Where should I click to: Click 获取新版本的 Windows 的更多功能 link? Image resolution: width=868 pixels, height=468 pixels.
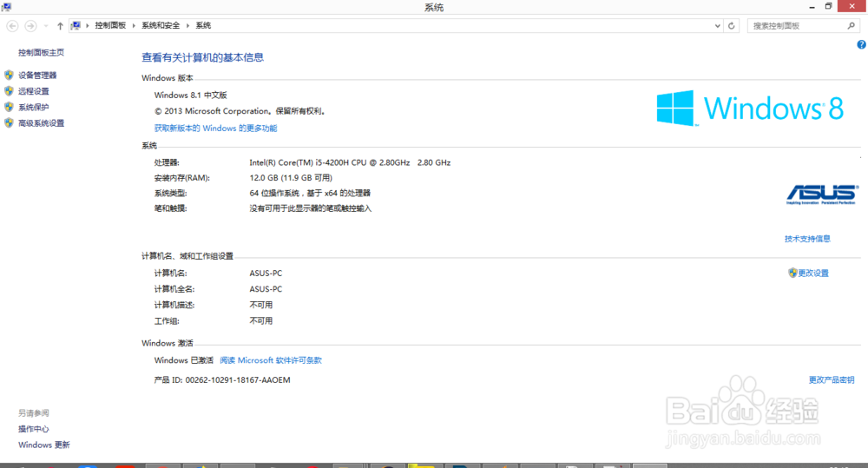(x=215, y=129)
